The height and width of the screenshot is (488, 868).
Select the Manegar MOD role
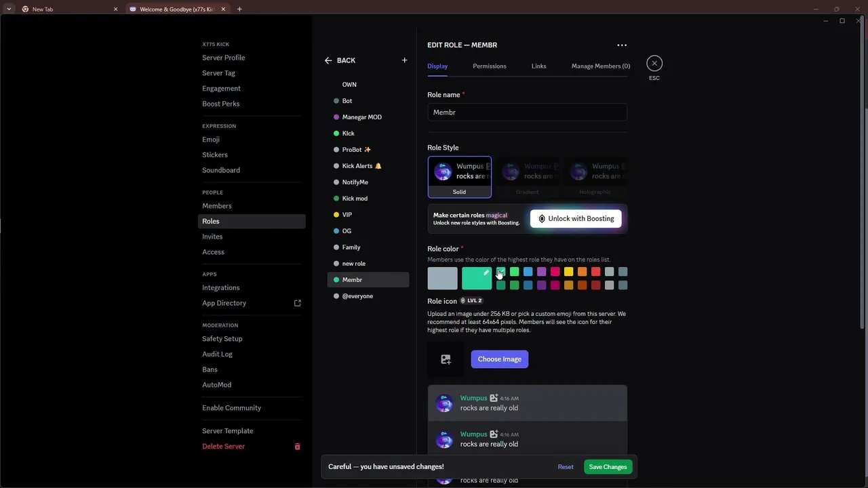pyautogui.click(x=368, y=117)
